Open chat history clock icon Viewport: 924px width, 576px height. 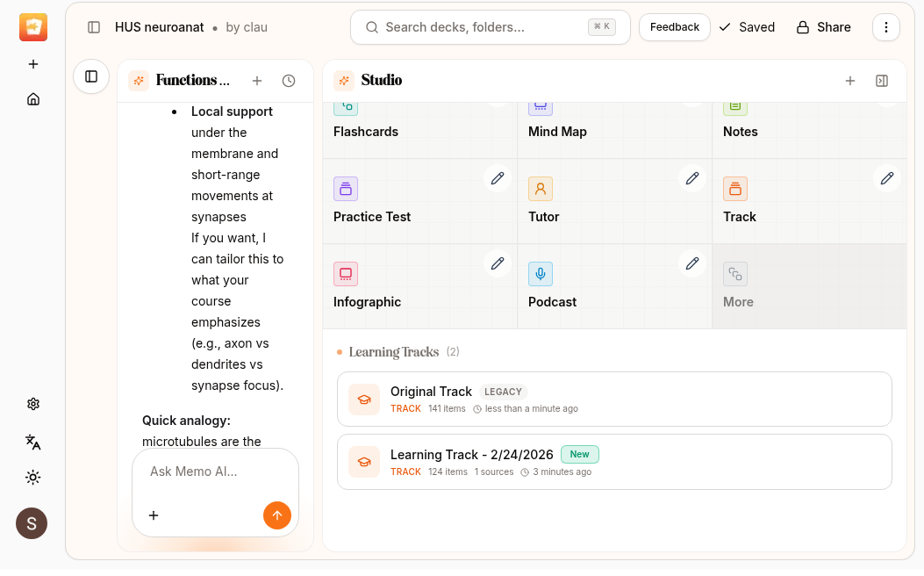tap(289, 81)
